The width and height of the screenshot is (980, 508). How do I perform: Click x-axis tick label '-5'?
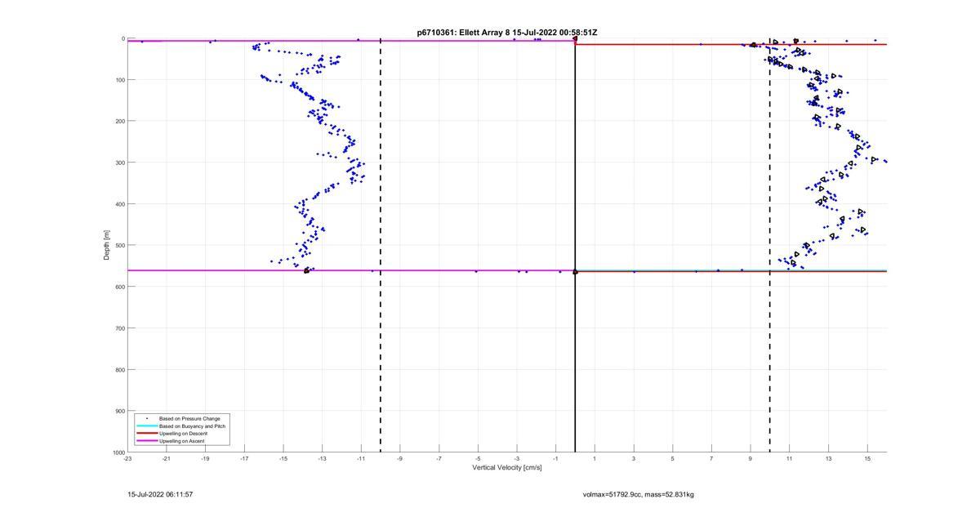478,459
